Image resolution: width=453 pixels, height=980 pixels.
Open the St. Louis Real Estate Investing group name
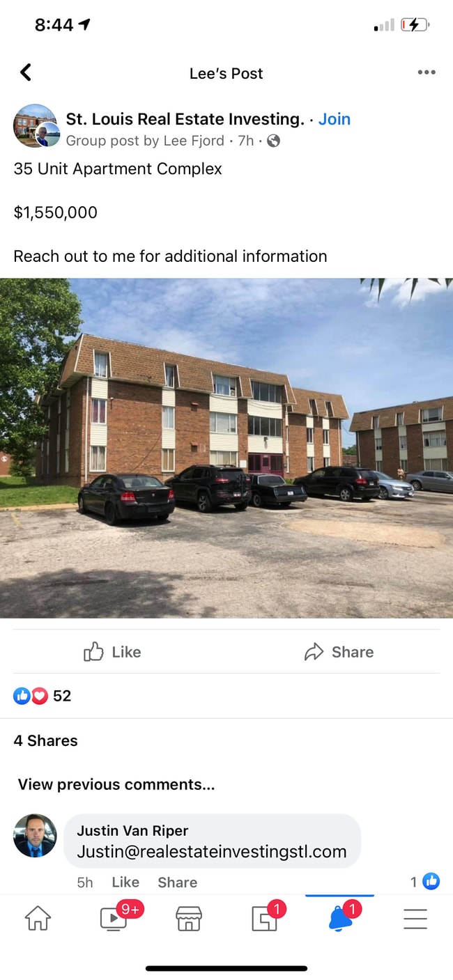[x=185, y=119]
